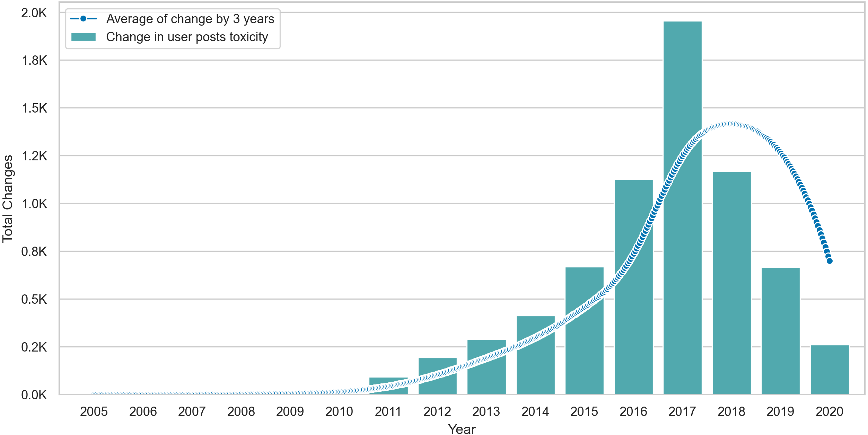Click the 2013 toxicity change bar
This screenshot has height=435, width=868.
[486, 367]
